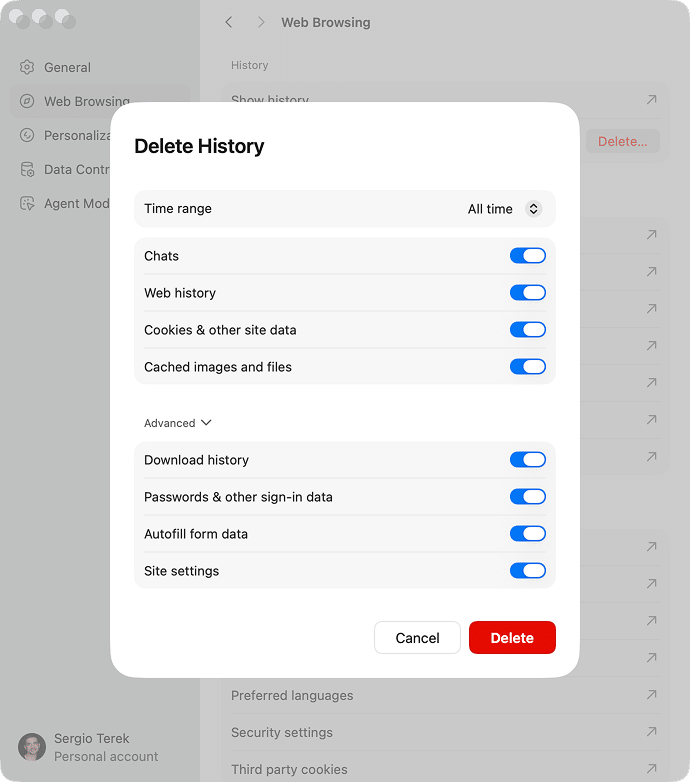
Task: Click the Personal account label
Action: 106,757
